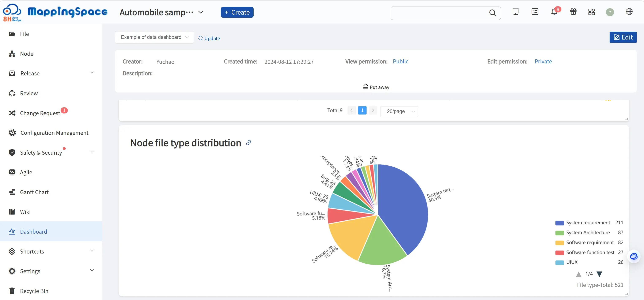This screenshot has width=644, height=300.
Task: Open Example of data dashboard dropdown
Action: click(154, 37)
